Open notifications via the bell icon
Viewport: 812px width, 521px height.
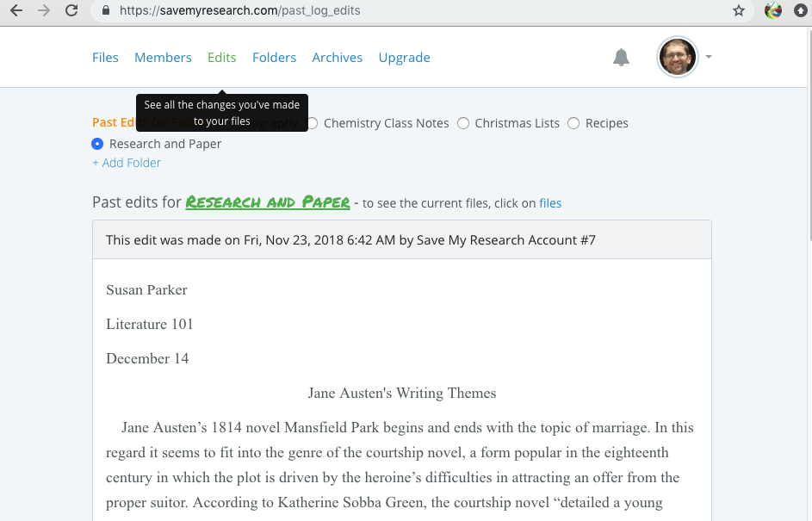[621, 57]
